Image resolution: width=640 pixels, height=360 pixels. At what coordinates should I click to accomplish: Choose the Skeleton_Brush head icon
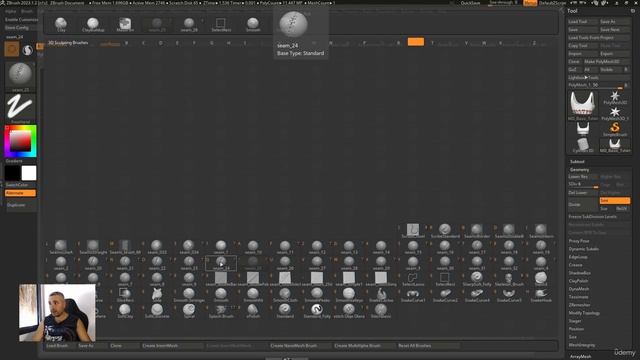click(x=509, y=279)
